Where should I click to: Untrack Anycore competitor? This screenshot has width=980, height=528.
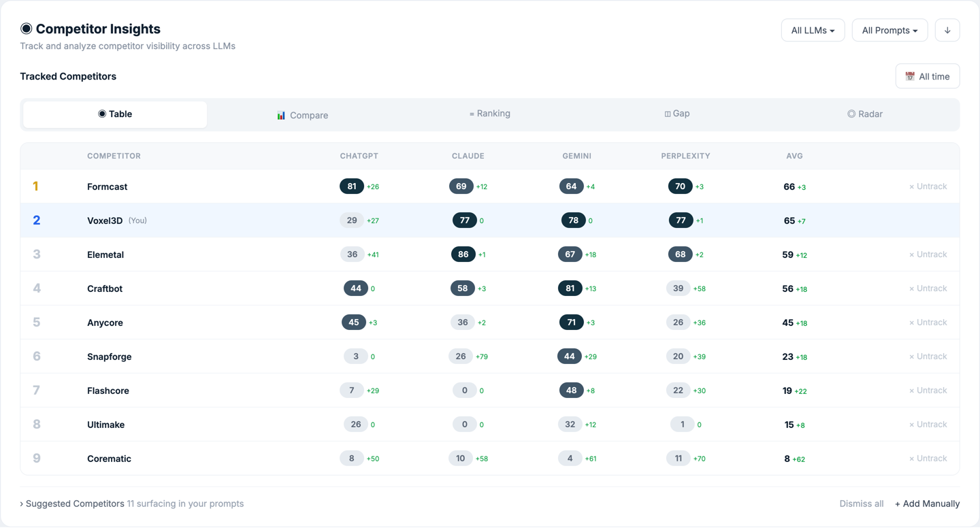tap(928, 323)
